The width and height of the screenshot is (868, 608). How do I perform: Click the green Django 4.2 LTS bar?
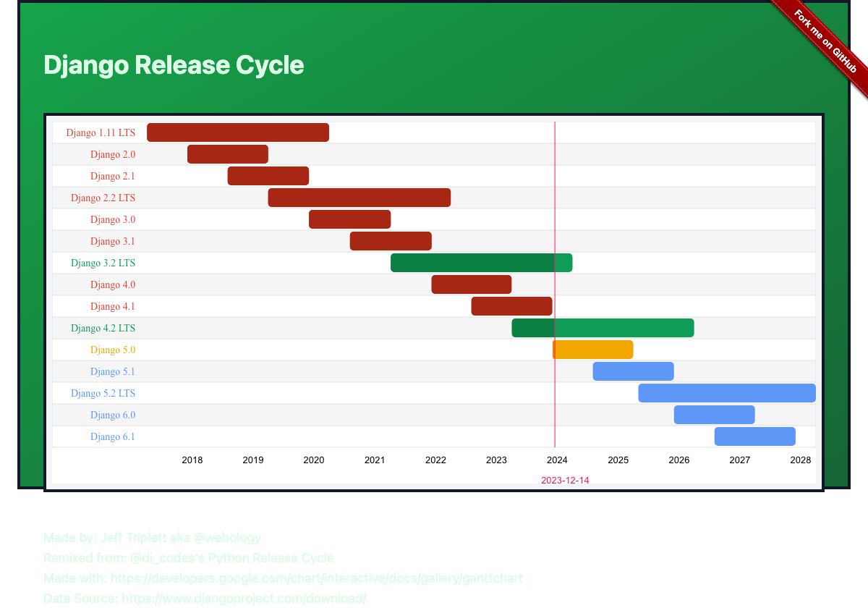603,327
